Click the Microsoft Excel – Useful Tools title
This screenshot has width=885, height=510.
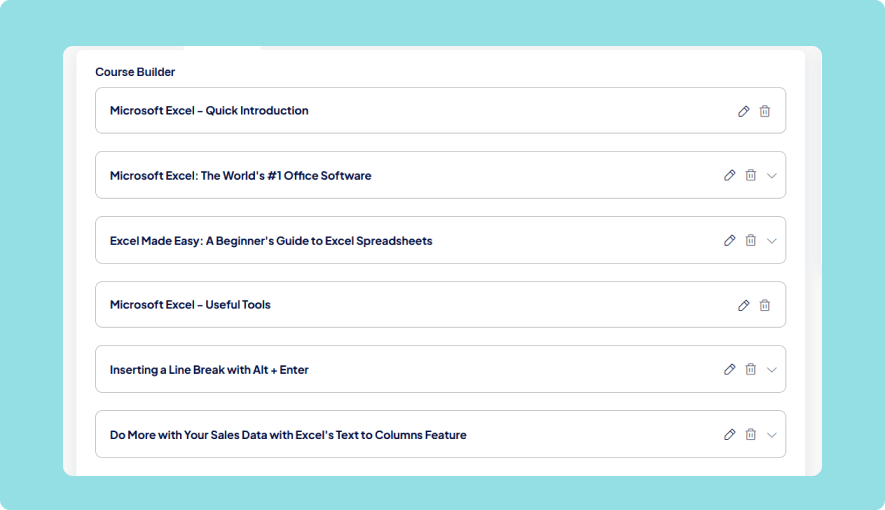click(190, 305)
